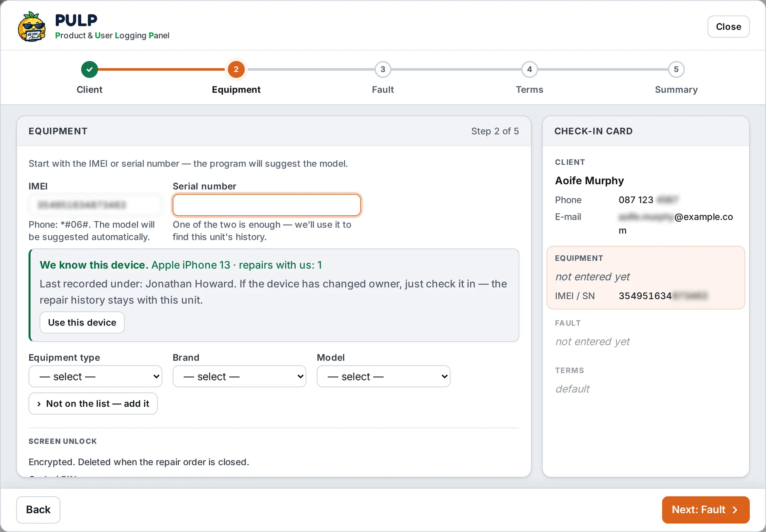Image resolution: width=766 pixels, height=532 pixels.
Task: Close the check-in panel
Action: pos(729,26)
